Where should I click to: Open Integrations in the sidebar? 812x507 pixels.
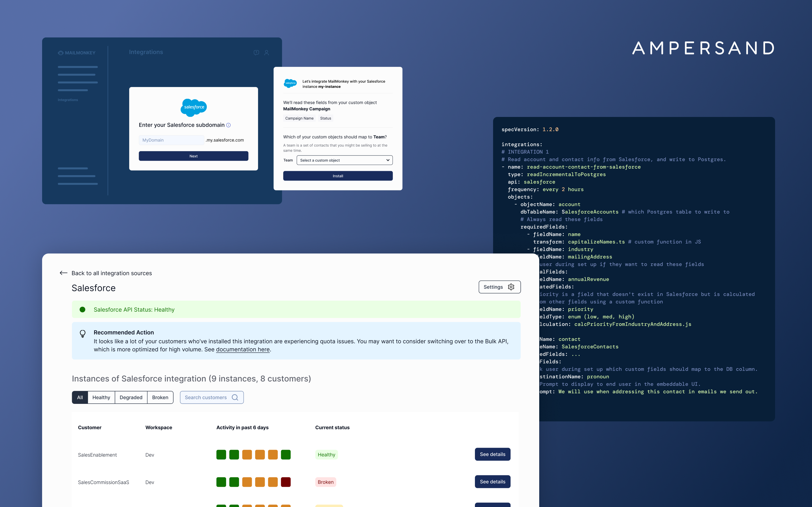[x=68, y=100]
